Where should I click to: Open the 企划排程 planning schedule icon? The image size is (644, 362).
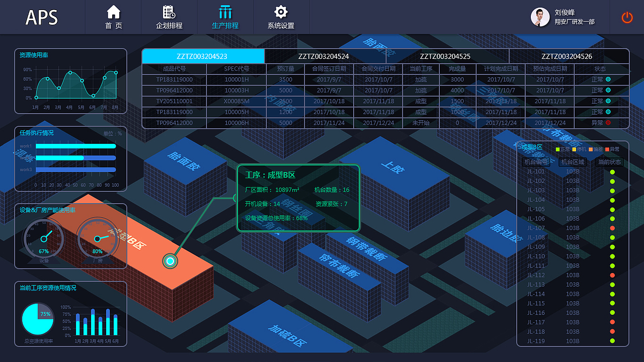169,12
